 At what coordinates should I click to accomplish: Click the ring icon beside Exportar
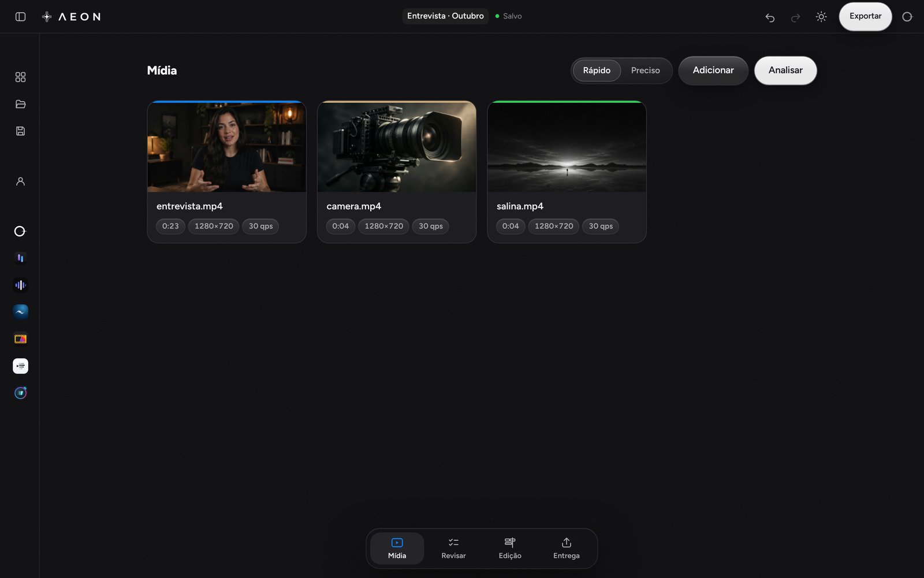907,17
